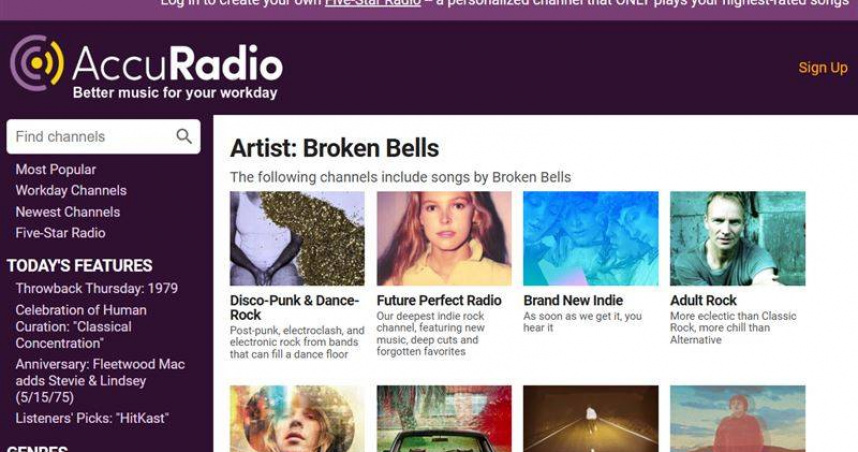Open the Future Perfect Radio title link
Image resolution: width=858 pixels, height=452 pixels.
click(x=439, y=300)
